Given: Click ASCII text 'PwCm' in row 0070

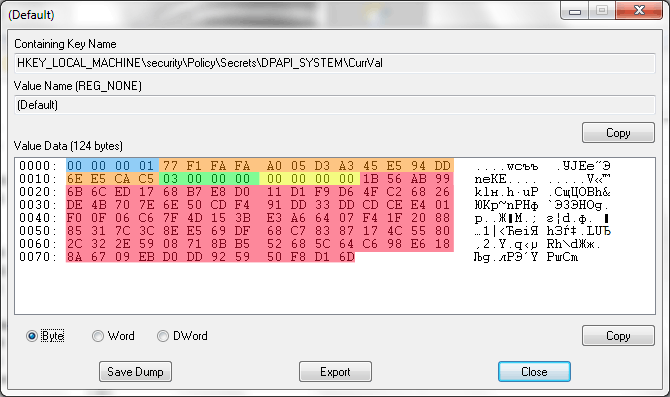Looking at the screenshot, I should [562, 257].
